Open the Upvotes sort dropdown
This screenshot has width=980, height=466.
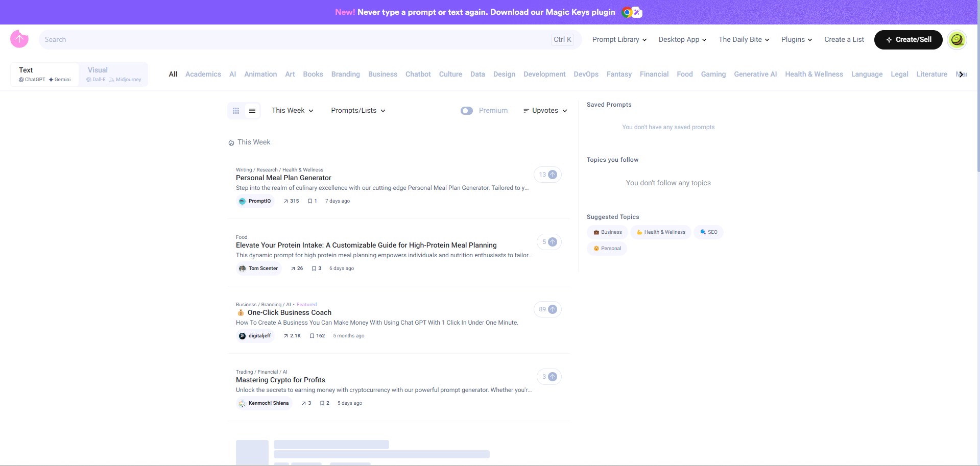click(x=545, y=111)
